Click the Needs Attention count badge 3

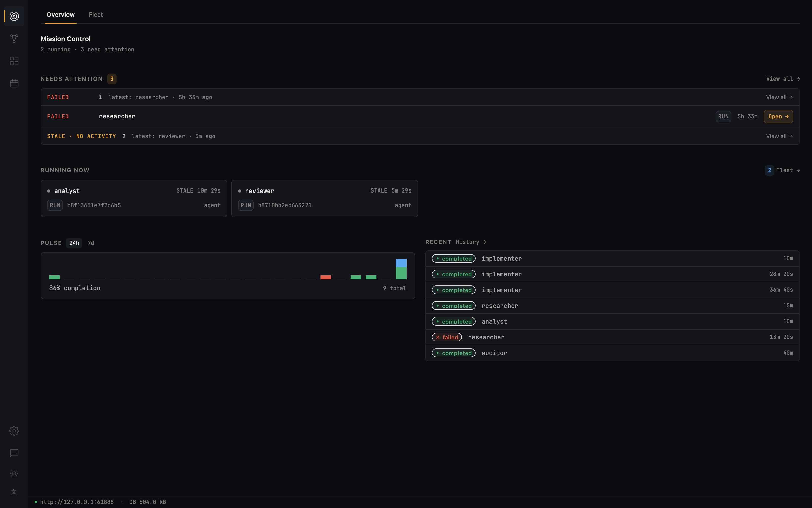[x=112, y=79]
